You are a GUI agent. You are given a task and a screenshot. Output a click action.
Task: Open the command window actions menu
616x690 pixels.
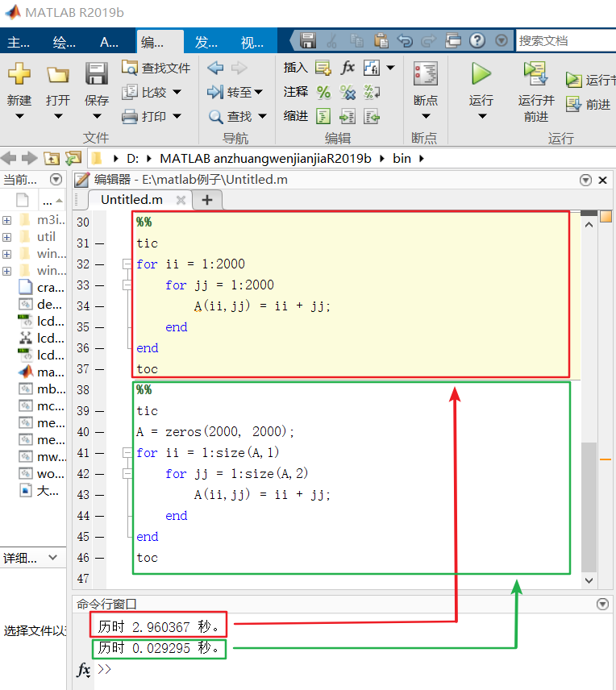click(x=602, y=605)
